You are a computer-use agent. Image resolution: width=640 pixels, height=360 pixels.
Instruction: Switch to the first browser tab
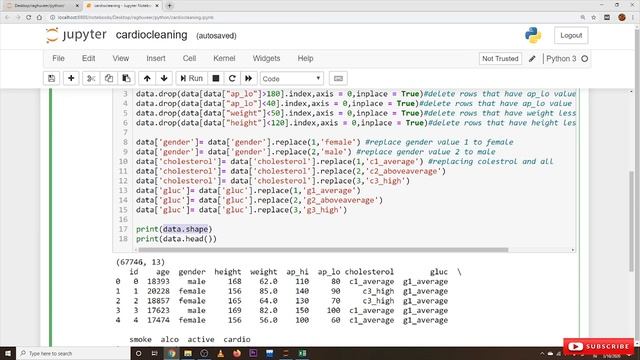click(x=42, y=6)
